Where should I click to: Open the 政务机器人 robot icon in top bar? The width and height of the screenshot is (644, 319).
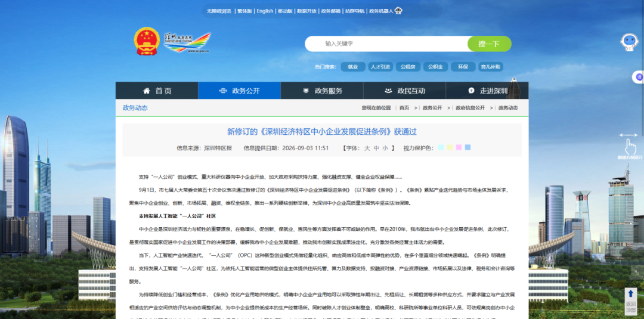tap(398, 11)
